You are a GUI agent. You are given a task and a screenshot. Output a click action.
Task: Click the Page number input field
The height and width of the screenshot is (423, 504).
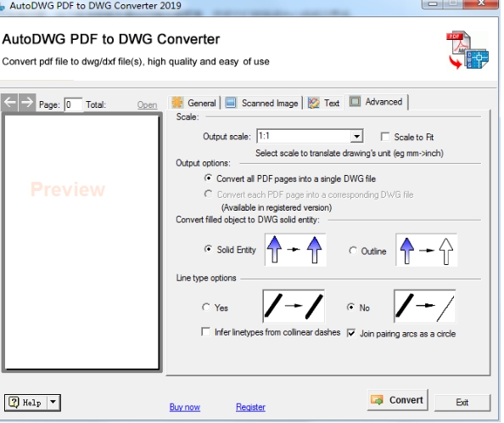click(x=73, y=104)
